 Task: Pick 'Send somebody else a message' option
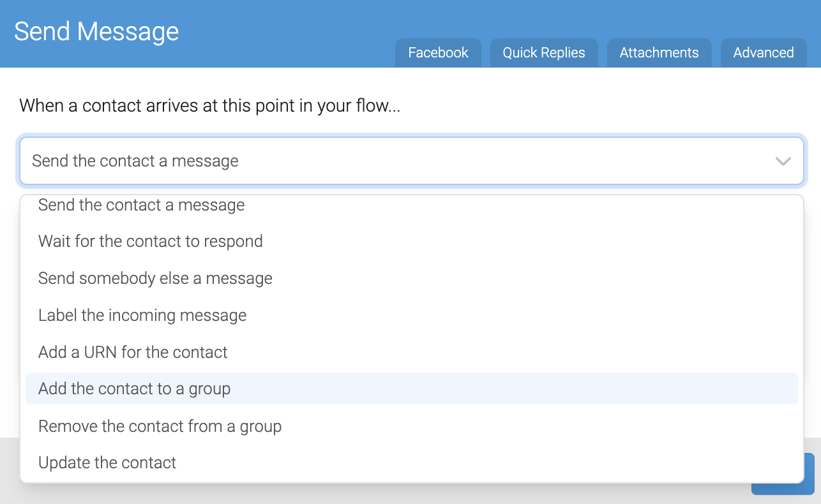click(411, 278)
